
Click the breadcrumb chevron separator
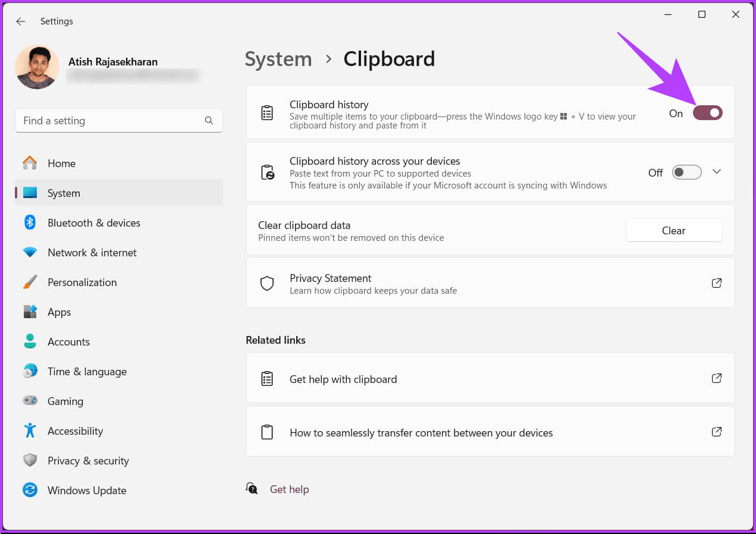pyautogui.click(x=328, y=59)
